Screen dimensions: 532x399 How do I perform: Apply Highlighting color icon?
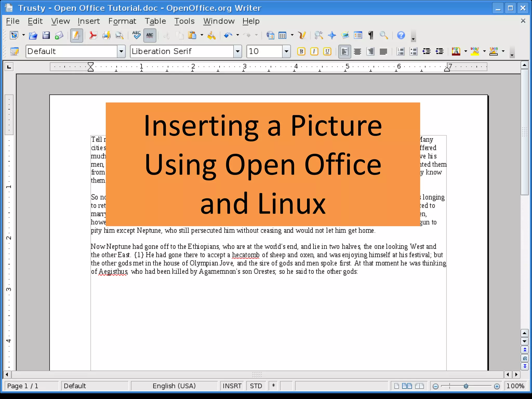point(475,51)
